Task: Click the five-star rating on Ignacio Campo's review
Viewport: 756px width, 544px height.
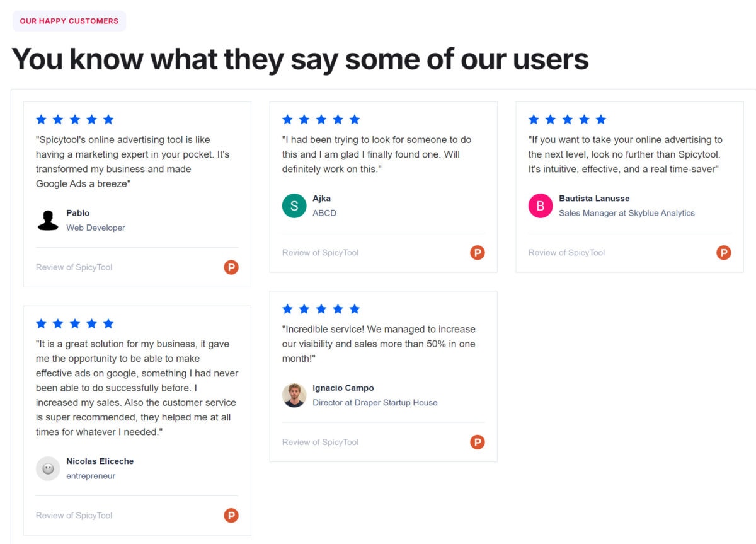Action: [x=321, y=309]
